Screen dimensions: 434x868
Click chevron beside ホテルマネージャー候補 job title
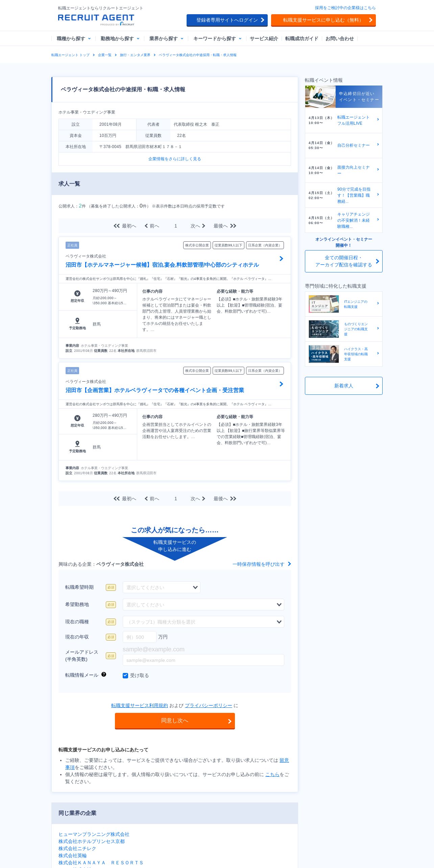(x=281, y=259)
